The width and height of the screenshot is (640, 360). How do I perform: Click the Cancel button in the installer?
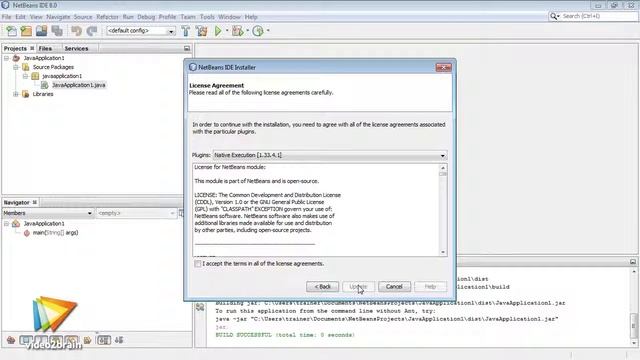click(x=394, y=287)
